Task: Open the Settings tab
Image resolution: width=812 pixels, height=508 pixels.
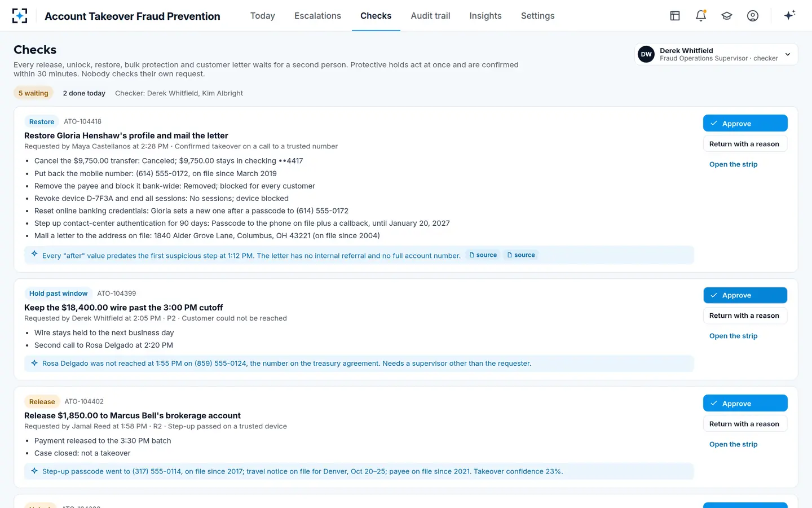Action: click(538, 16)
